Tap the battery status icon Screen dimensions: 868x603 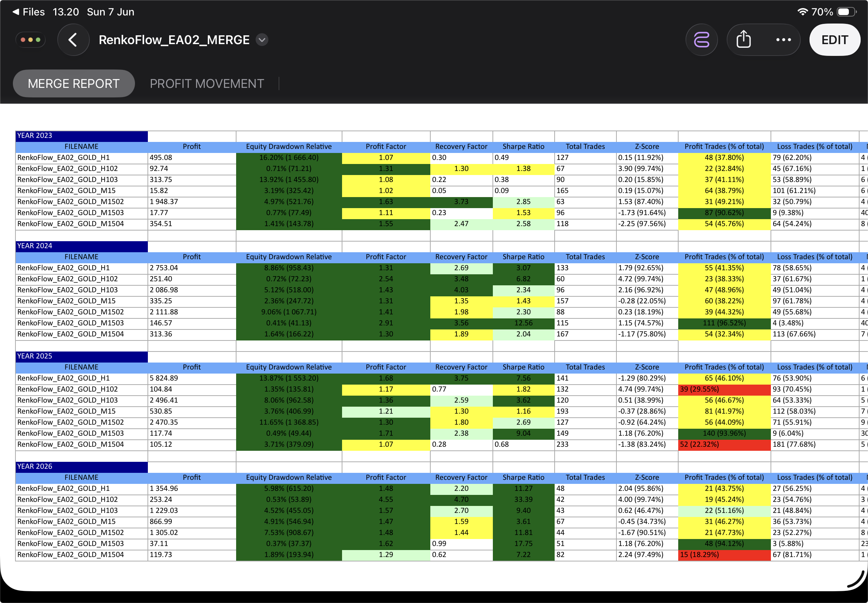pos(846,12)
